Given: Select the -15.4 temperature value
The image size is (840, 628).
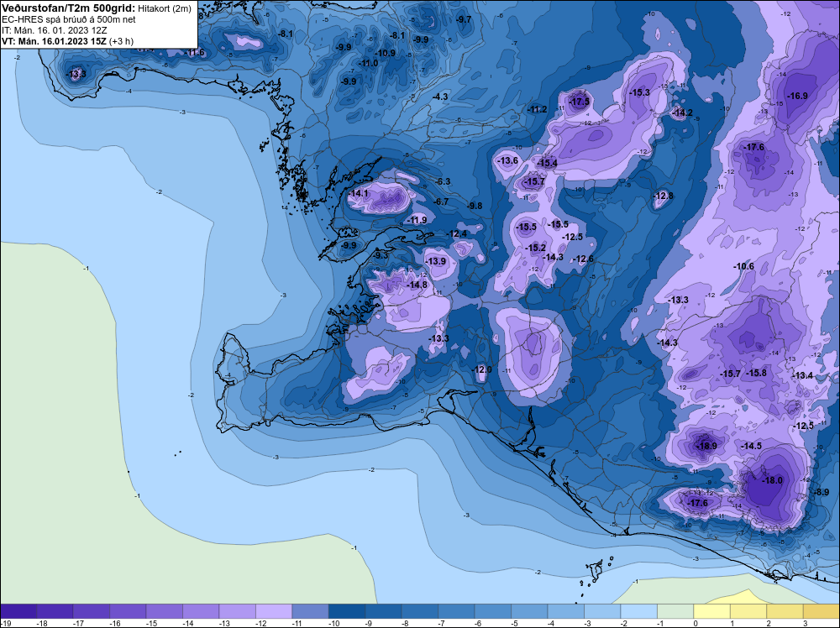Looking at the screenshot, I should (547, 163).
